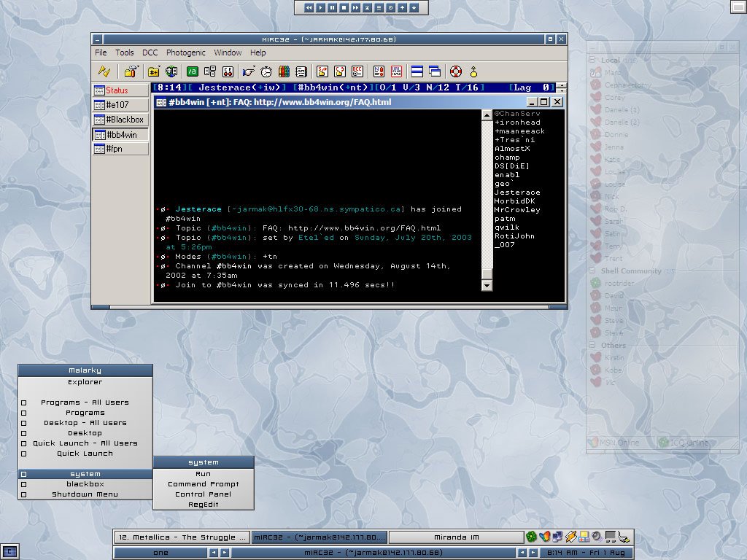Open the DCC menu
This screenshot has height=560, width=747.
(150, 52)
